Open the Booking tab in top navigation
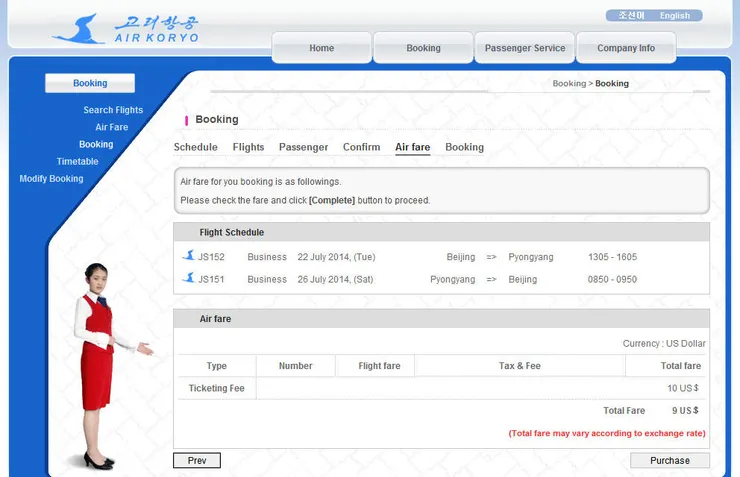The image size is (740, 477). [x=423, y=48]
